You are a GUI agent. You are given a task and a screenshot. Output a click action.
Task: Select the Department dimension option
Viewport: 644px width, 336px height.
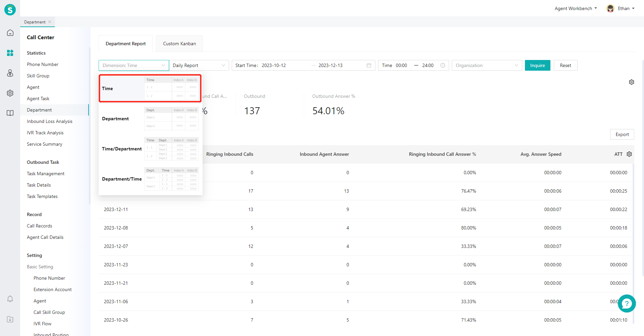pyautogui.click(x=150, y=119)
